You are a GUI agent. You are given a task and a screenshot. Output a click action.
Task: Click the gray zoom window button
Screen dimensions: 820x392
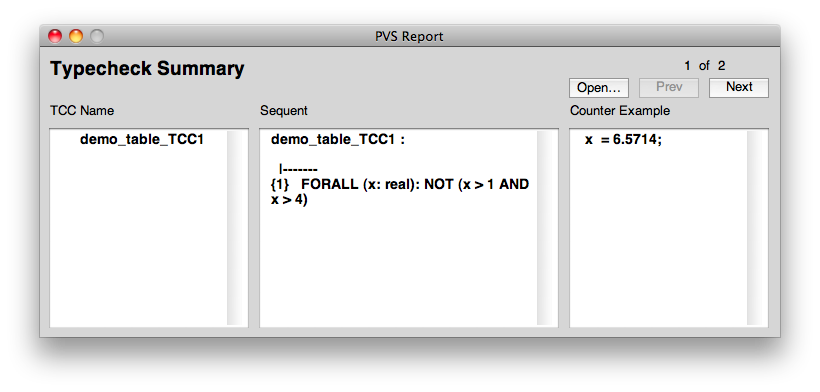coord(97,36)
